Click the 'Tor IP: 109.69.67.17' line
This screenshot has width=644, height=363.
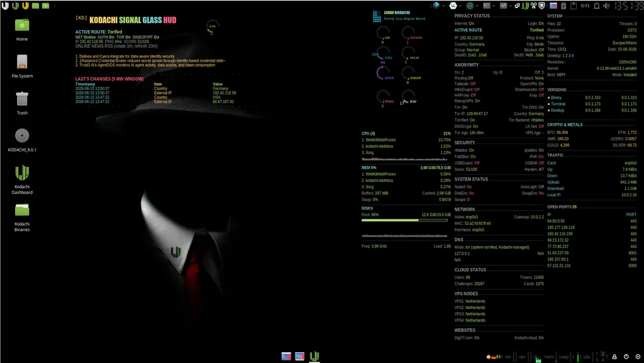pos(471,113)
